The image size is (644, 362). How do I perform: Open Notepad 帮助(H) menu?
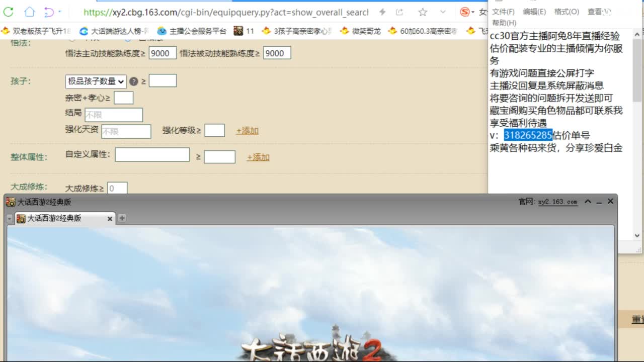pos(504,23)
